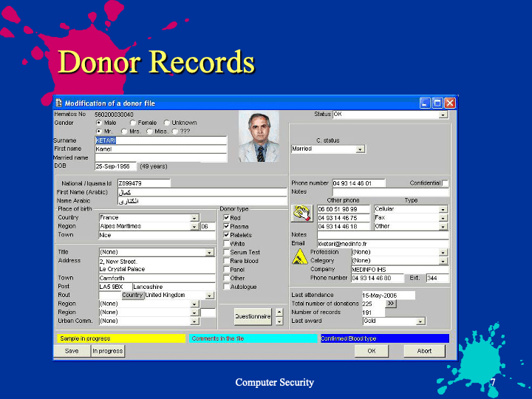Image resolution: width=532 pixels, height=399 pixels.
Task: Click the Abort button
Action: coord(424,351)
